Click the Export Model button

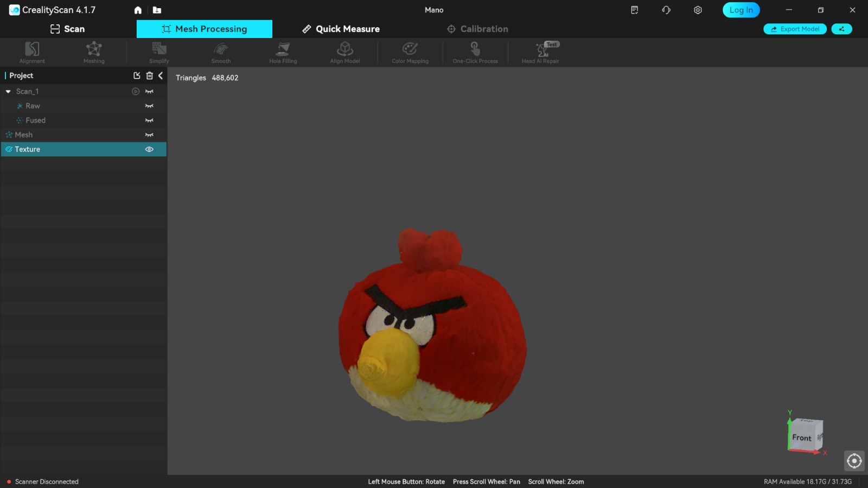click(795, 29)
